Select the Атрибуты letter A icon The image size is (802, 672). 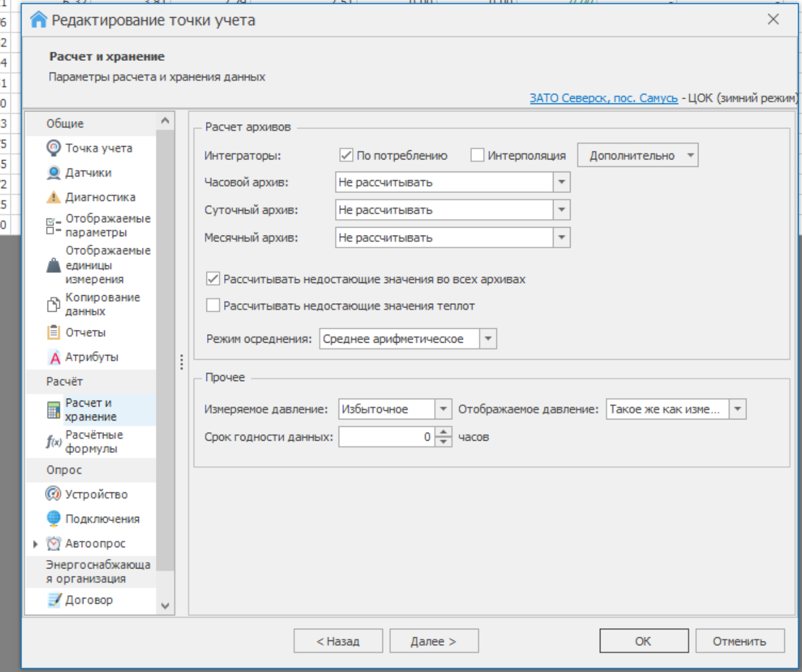pos(55,357)
